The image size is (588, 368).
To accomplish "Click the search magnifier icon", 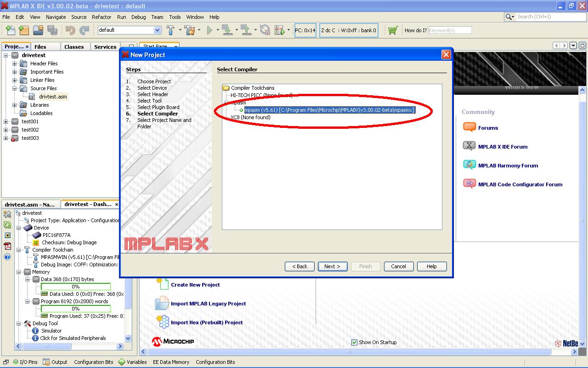I will tap(509, 17).
